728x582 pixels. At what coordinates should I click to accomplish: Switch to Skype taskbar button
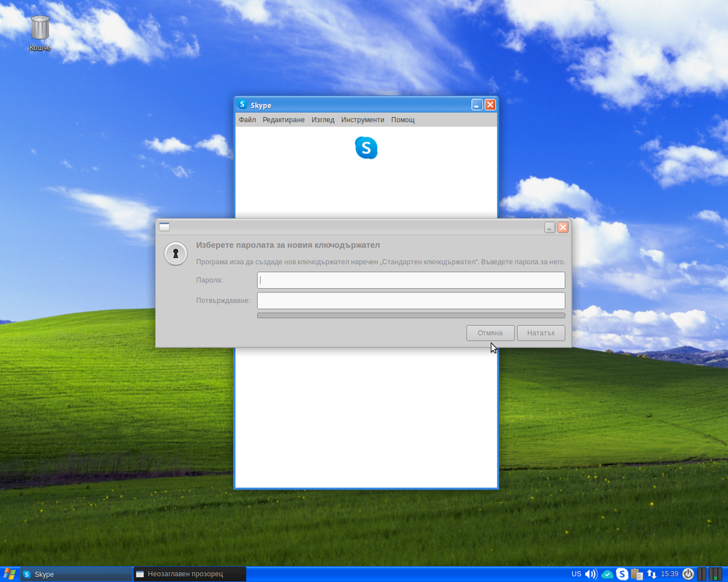[76, 574]
